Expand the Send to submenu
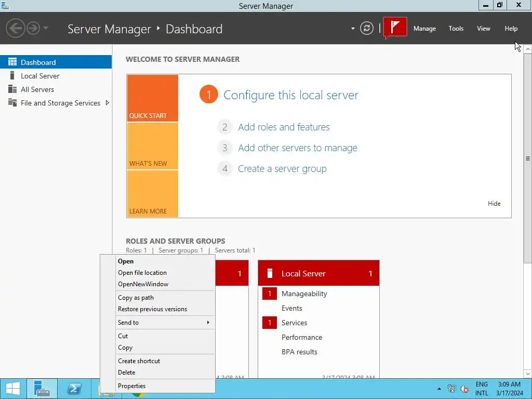 (158, 323)
